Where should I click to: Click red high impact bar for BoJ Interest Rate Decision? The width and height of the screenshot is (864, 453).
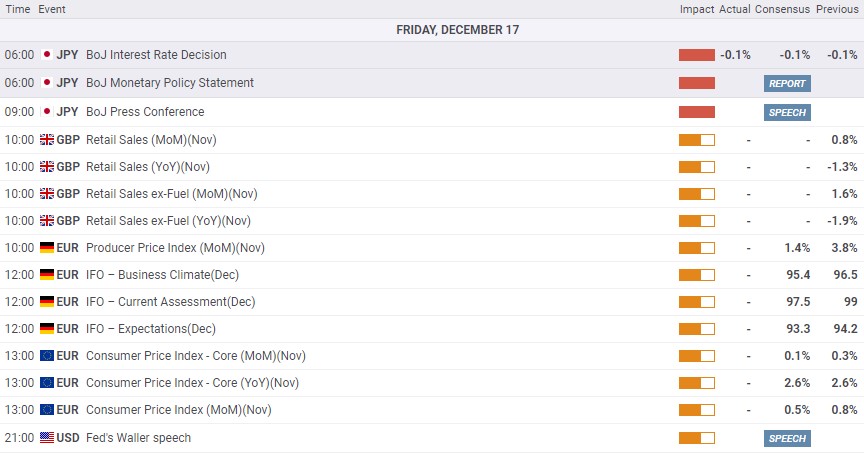(696, 55)
